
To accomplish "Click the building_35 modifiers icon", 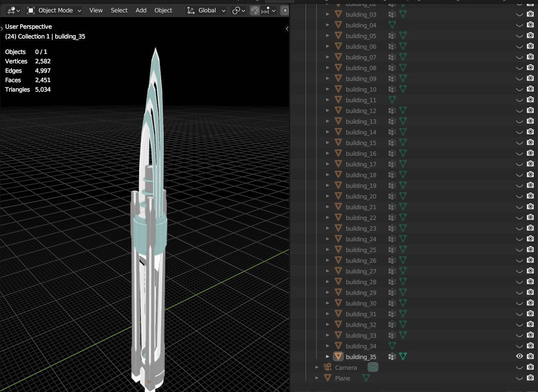I will (392, 356).
